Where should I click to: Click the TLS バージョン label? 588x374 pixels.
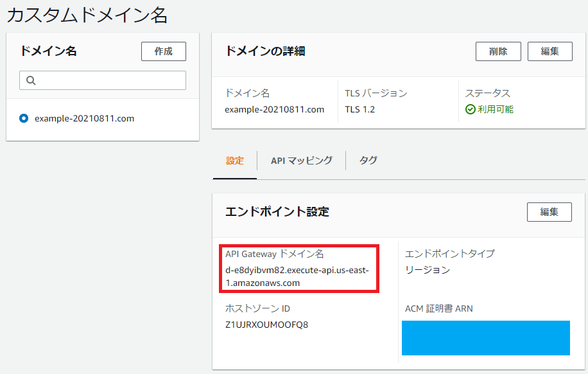coord(376,93)
